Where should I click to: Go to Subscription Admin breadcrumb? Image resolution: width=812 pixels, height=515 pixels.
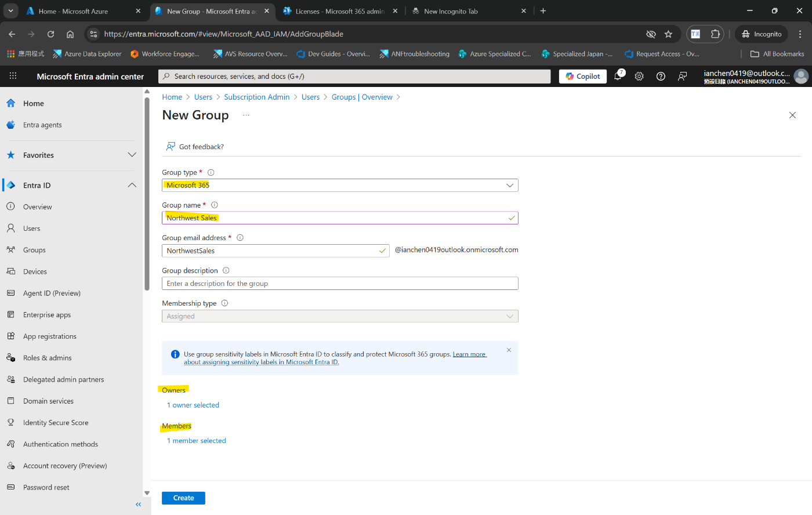257,97
